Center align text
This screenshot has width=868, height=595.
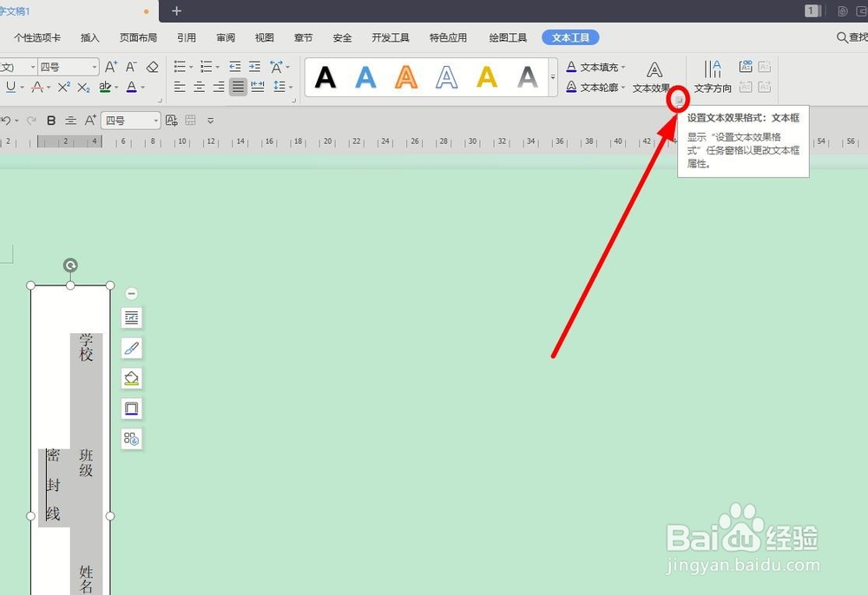200,87
